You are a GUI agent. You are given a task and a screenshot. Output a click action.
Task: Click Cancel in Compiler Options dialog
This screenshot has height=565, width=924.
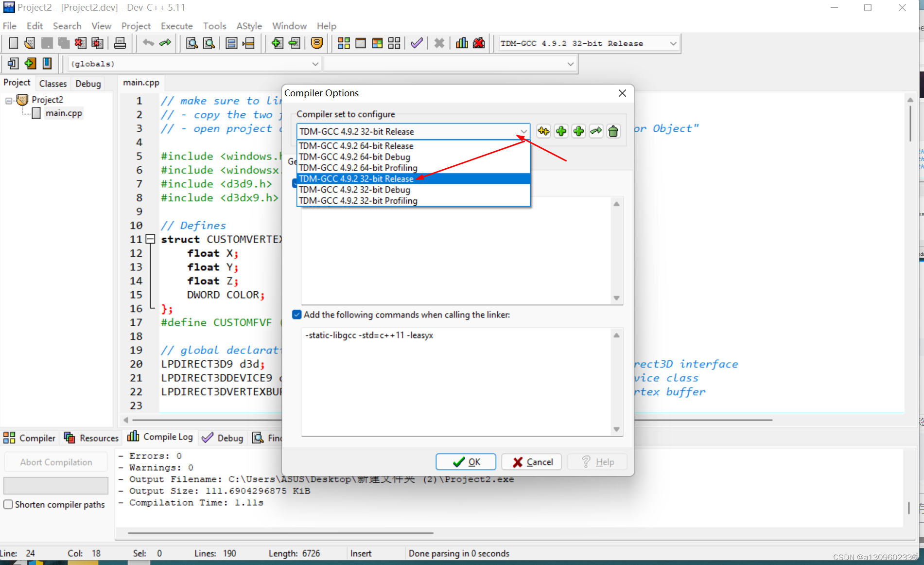[x=532, y=462]
